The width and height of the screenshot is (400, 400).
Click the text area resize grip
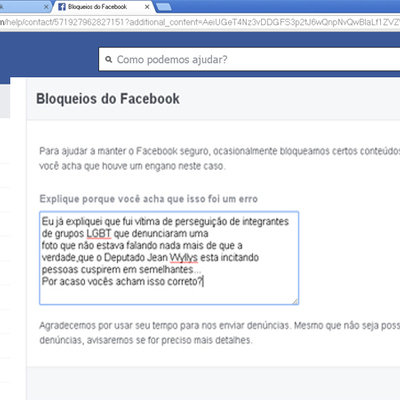[295, 301]
